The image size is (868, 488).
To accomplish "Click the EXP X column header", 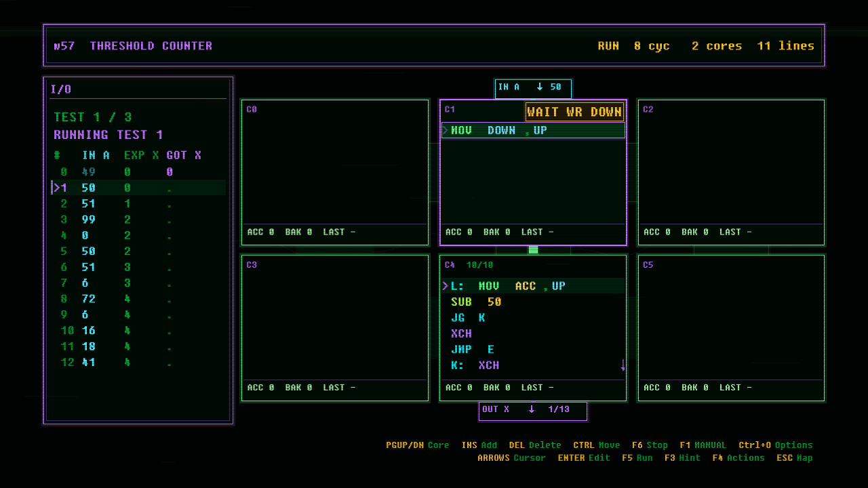I will click(141, 155).
